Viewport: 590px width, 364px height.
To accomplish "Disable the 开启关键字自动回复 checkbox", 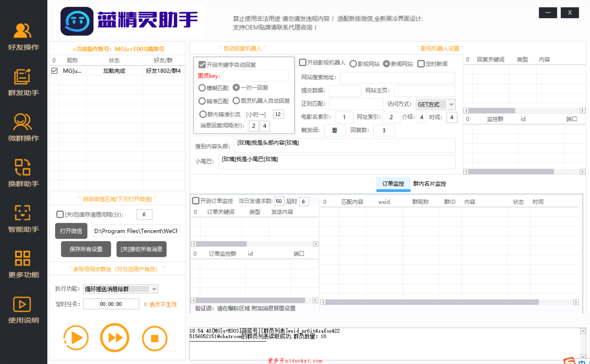I will [x=202, y=65].
